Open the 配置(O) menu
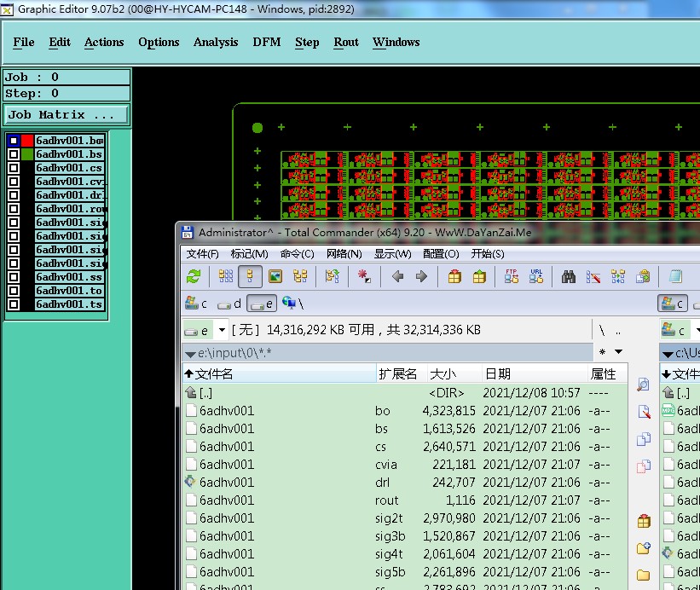 pos(441,254)
